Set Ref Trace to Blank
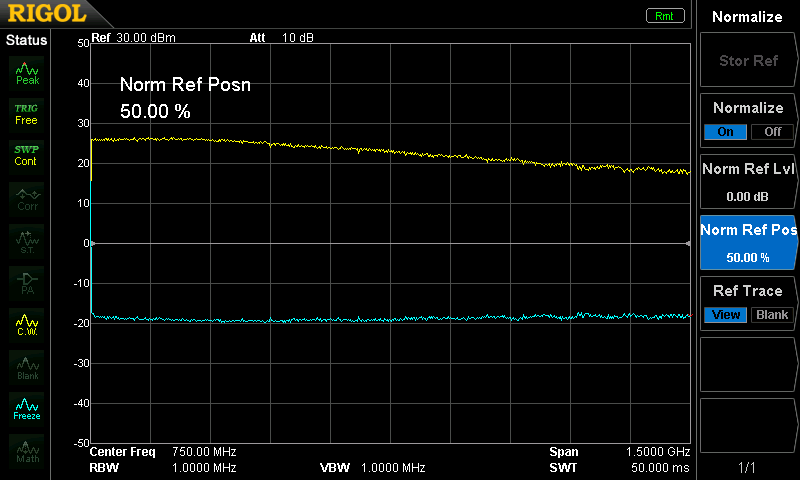 point(772,315)
